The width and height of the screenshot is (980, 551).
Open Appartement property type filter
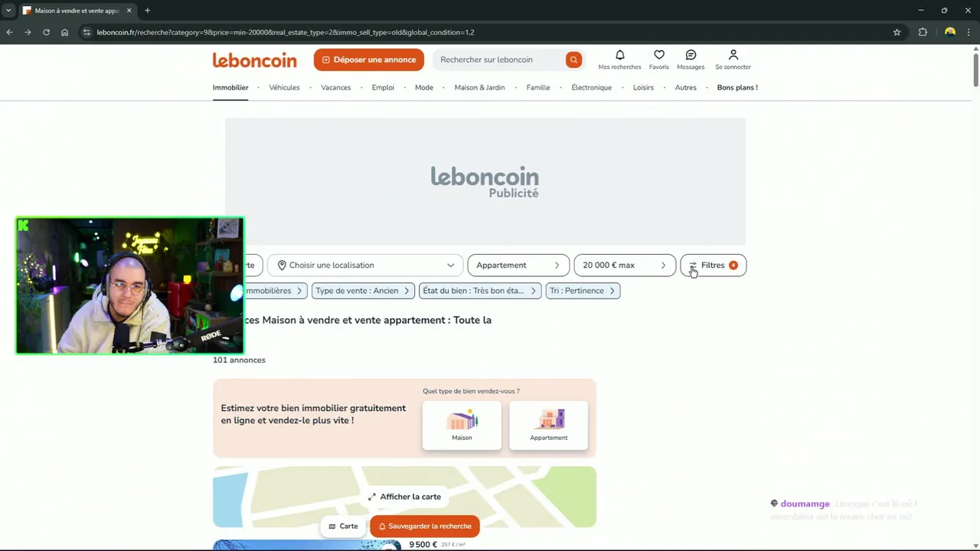click(518, 266)
